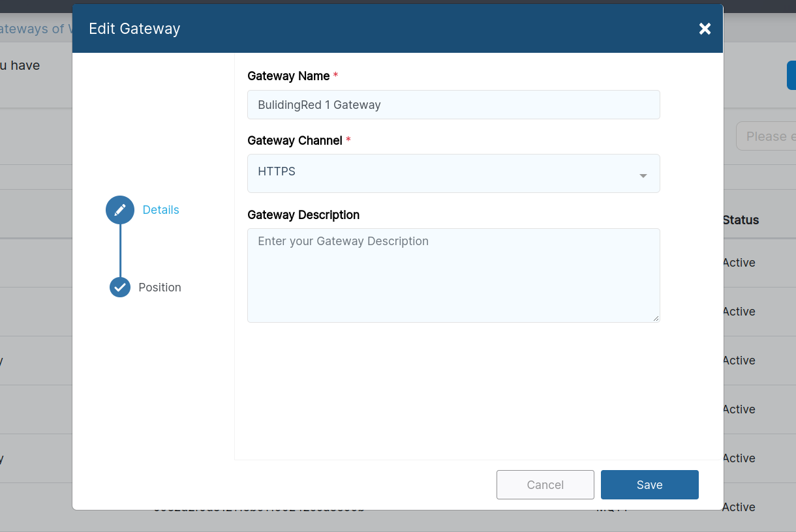
Task: Select the Active status in the top row
Action: [739, 263]
